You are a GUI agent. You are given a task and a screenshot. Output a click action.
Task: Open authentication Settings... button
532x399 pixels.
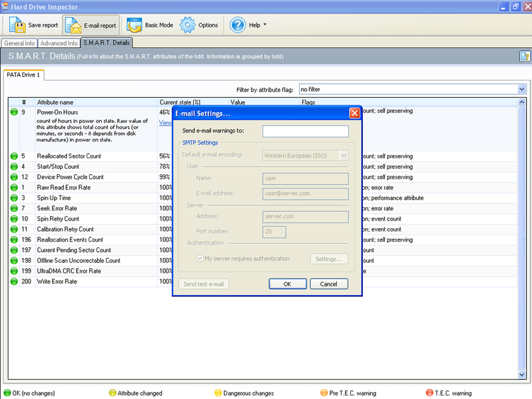click(x=329, y=259)
